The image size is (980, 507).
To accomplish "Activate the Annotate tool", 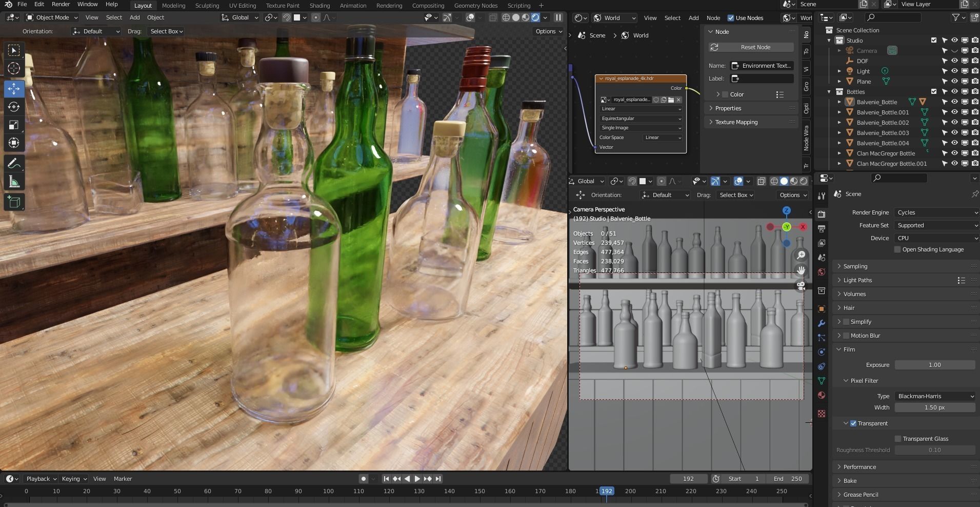I will click(x=14, y=164).
